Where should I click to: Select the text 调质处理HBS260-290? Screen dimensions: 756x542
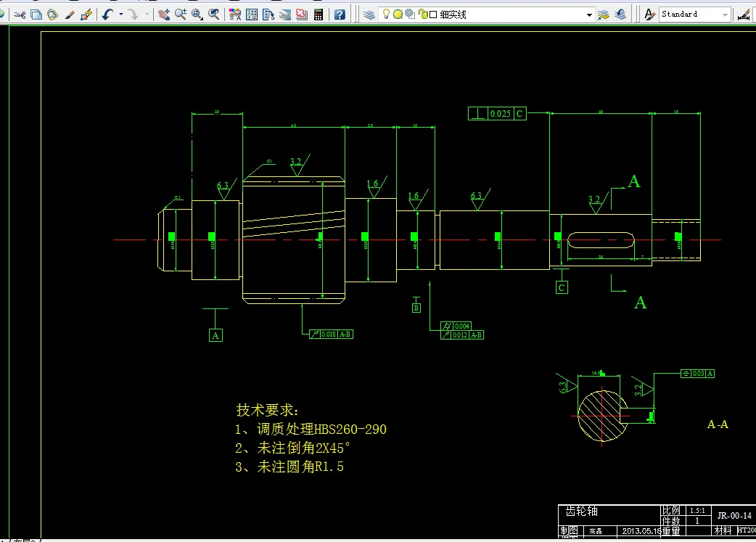(x=321, y=429)
